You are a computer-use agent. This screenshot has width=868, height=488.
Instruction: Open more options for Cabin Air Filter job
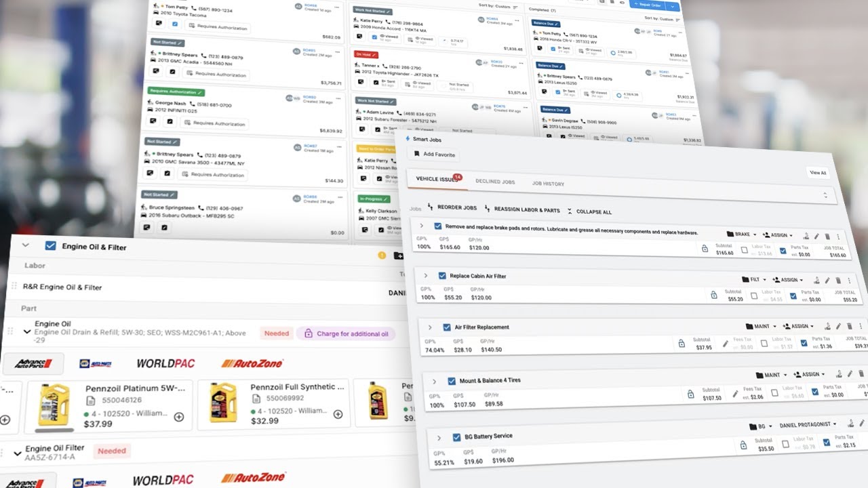[x=850, y=282]
